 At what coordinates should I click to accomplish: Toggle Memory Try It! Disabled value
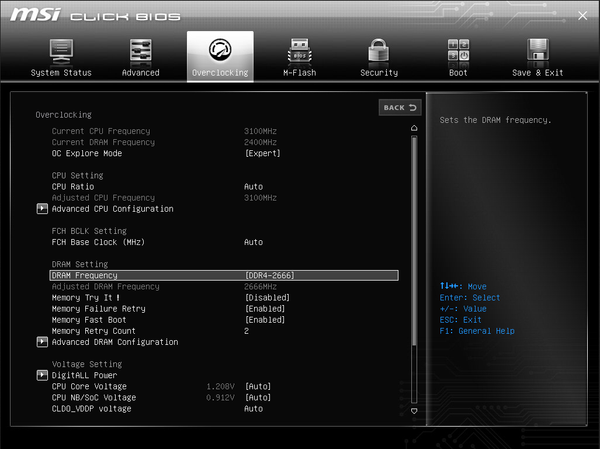[x=267, y=298]
